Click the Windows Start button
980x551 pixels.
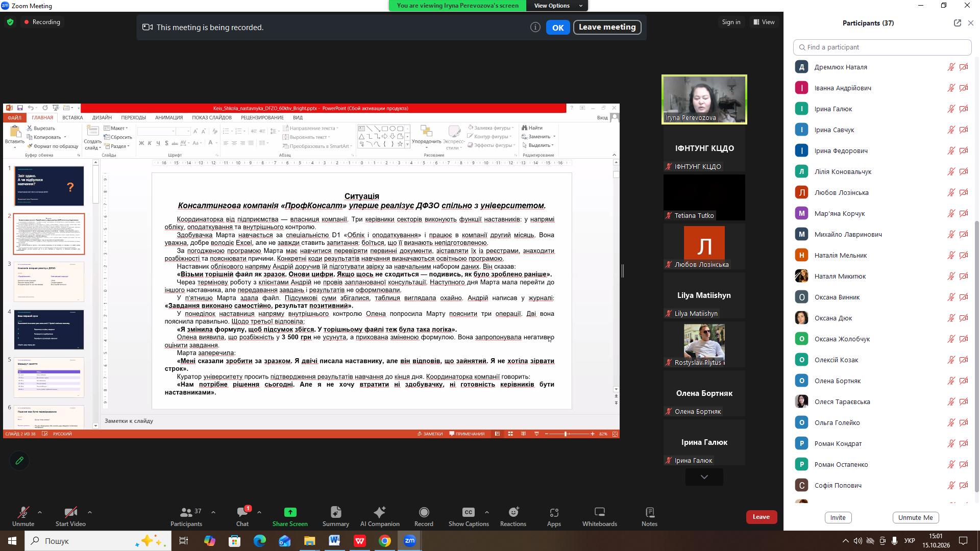(x=12, y=541)
